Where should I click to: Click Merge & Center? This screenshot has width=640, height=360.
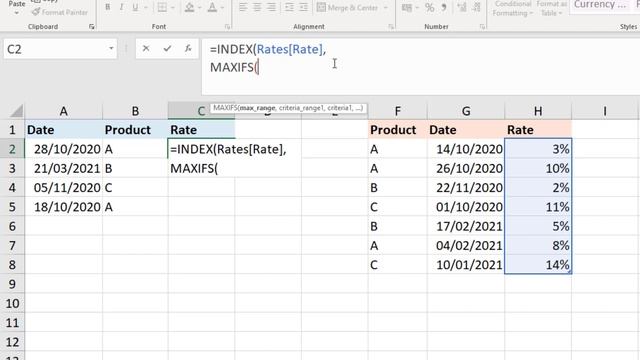(x=348, y=7)
